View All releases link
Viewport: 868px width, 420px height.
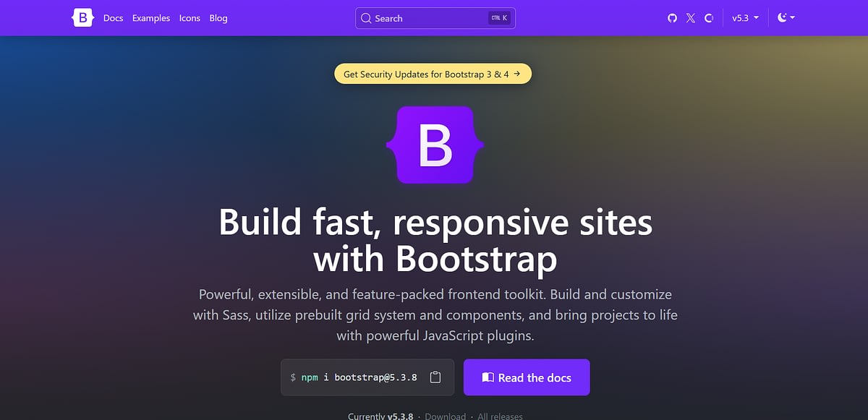500,416
